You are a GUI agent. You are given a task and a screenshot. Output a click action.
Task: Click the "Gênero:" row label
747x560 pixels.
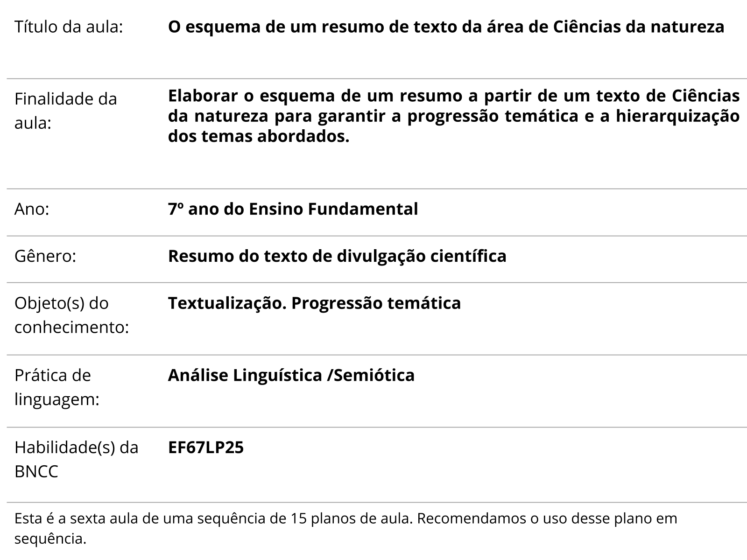coord(45,256)
